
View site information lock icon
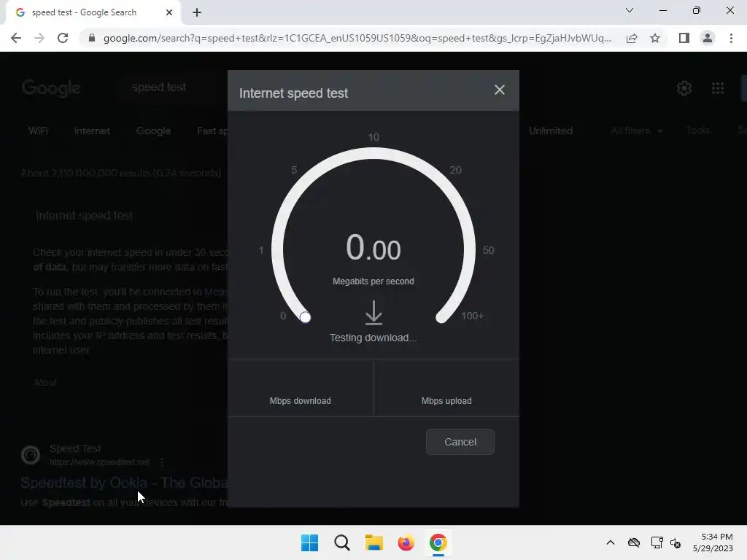coord(92,38)
